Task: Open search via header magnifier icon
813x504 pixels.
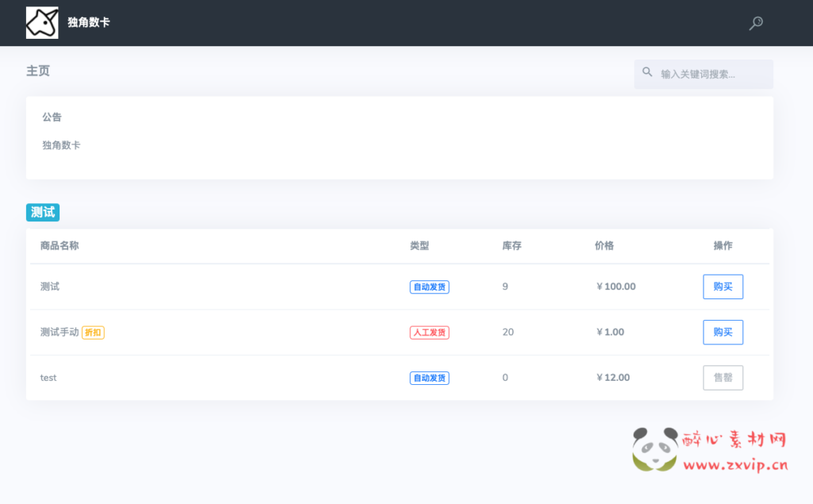Action: tap(756, 23)
